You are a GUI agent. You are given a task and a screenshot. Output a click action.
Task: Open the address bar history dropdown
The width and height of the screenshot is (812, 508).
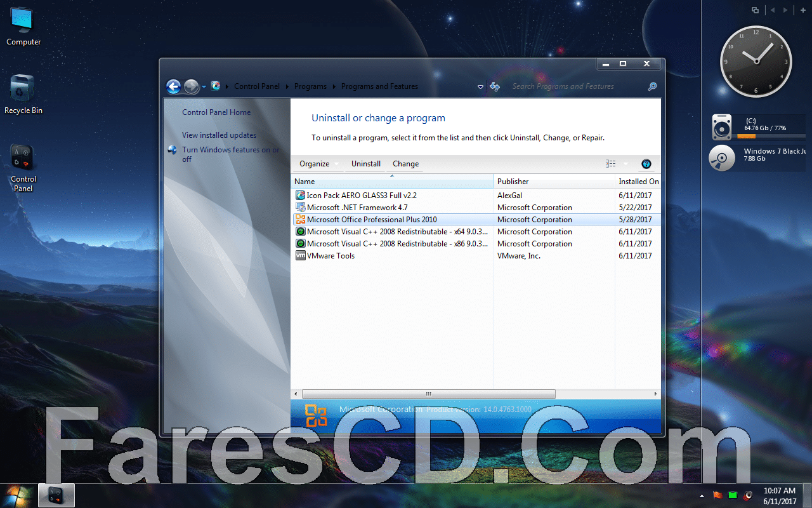(x=480, y=87)
